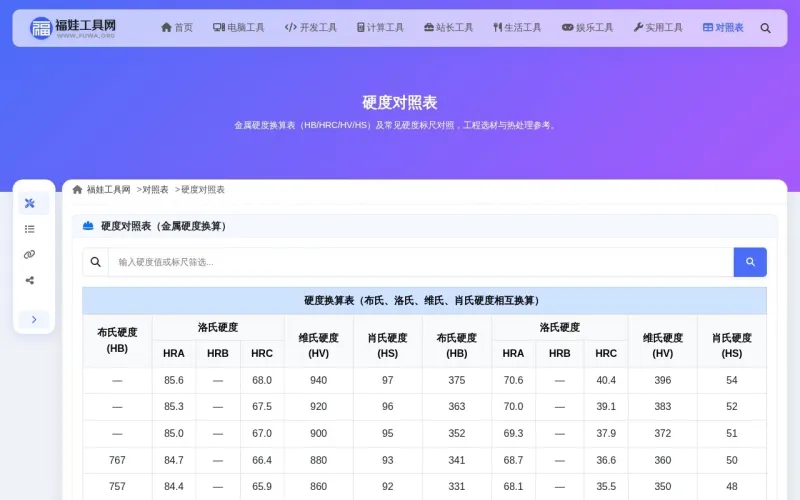Click the cell with value 70.6
Viewport: 800px width, 500px height.
click(x=513, y=380)
